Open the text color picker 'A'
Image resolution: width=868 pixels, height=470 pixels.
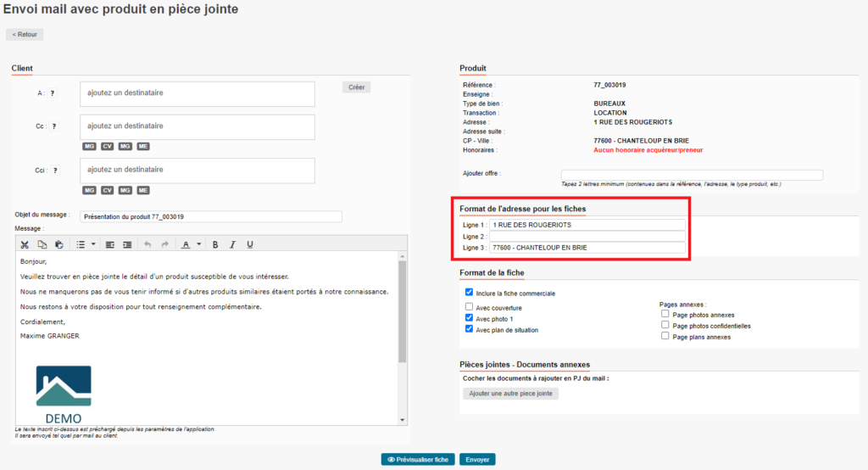[x=186, y=244]
